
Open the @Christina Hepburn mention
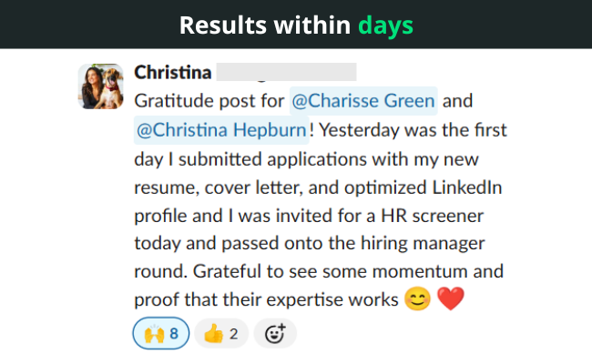point(221,130)
